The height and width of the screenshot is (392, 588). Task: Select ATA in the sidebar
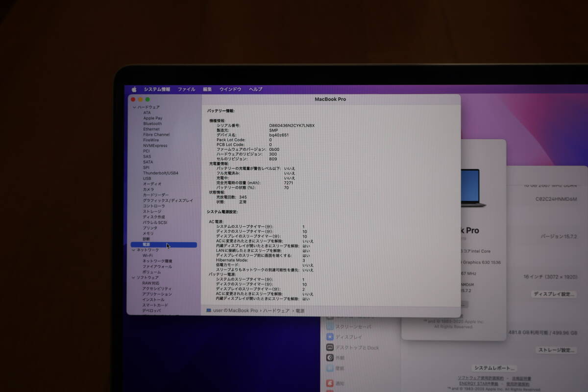(x=147, y=113)
